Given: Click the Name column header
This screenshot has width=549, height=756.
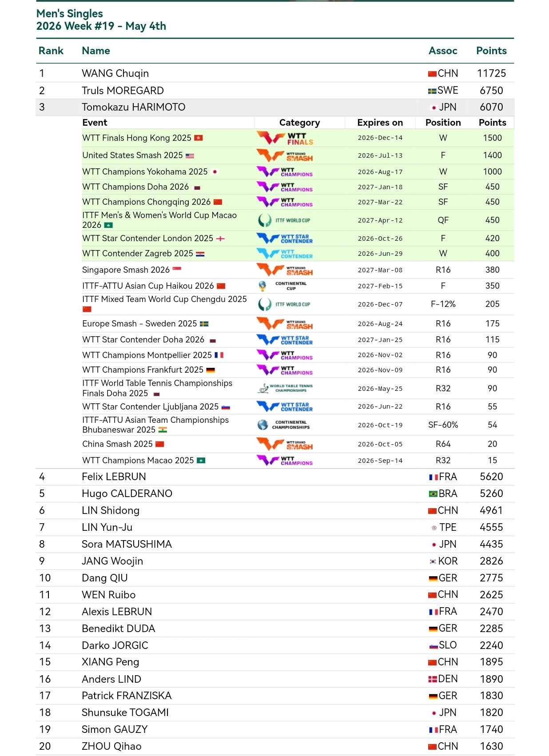Looking at the screenshot, I should (x=96, y=51).
